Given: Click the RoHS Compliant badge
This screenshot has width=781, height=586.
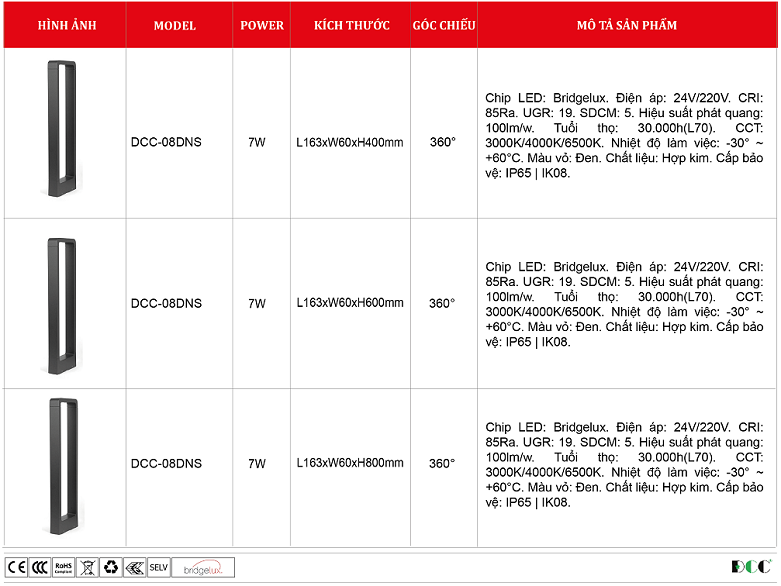Looking at the screenshot, I should (63, 567).
